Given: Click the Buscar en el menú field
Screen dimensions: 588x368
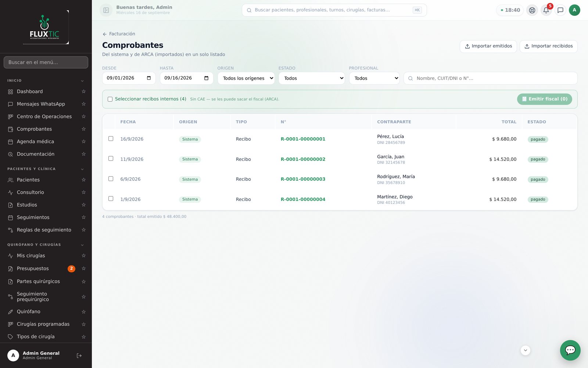Looking at the screenshot, I should tap(46, 63).
